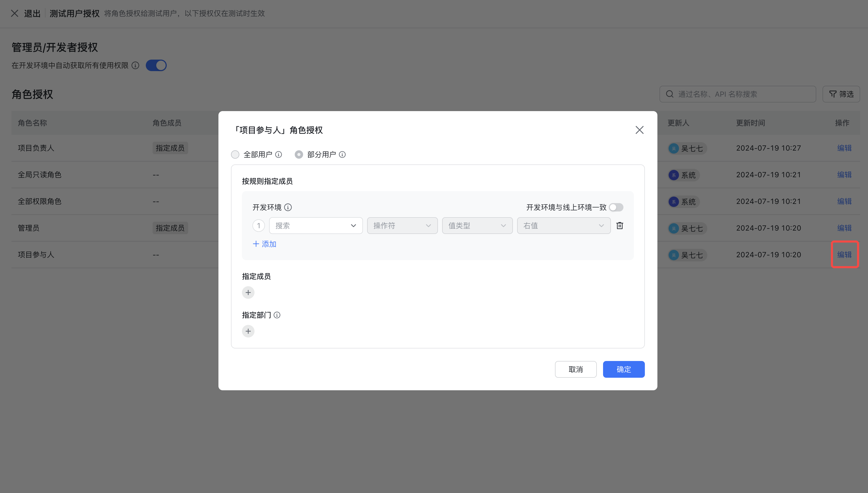Screen dimensions: 868x493
Task: Focus the 通过名称、API 名称搜索 input
Action: pos(738,94)
